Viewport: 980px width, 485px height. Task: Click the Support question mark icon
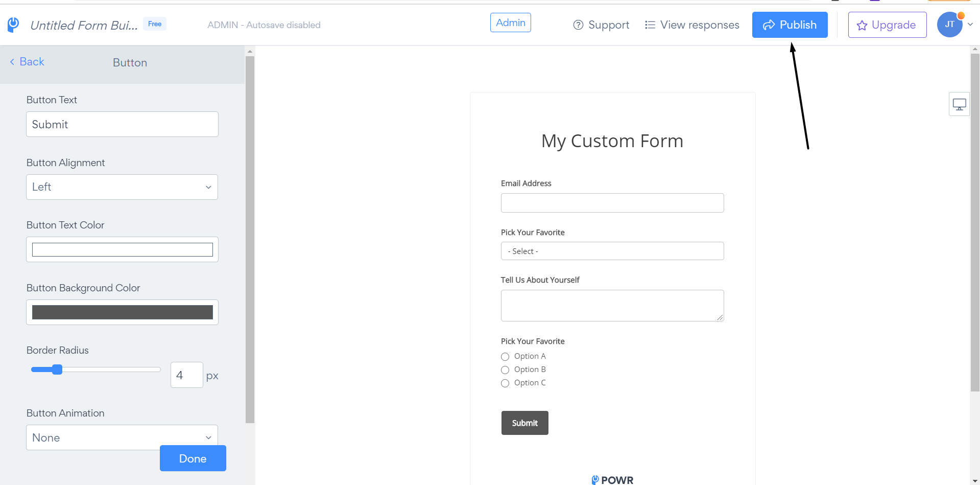pos(578,25)
